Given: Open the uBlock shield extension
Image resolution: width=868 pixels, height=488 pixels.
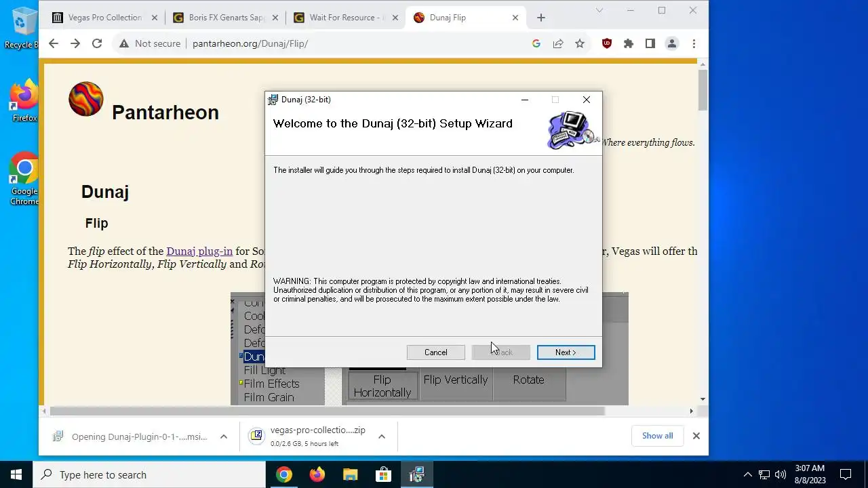Looking at the screenshot, I should pos(607,43).
